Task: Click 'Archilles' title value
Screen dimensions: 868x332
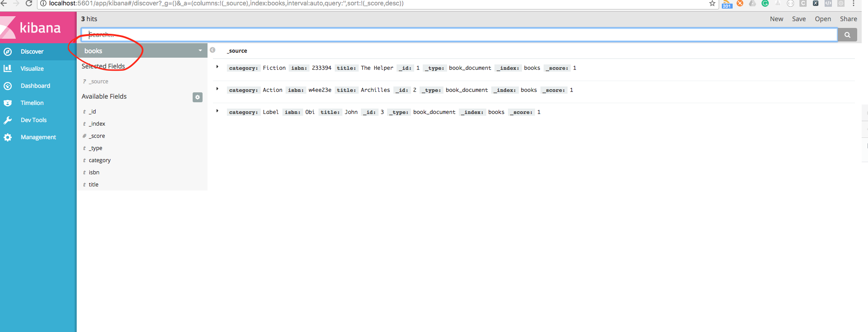Action: pyautogui.click(x=375, y=90)
